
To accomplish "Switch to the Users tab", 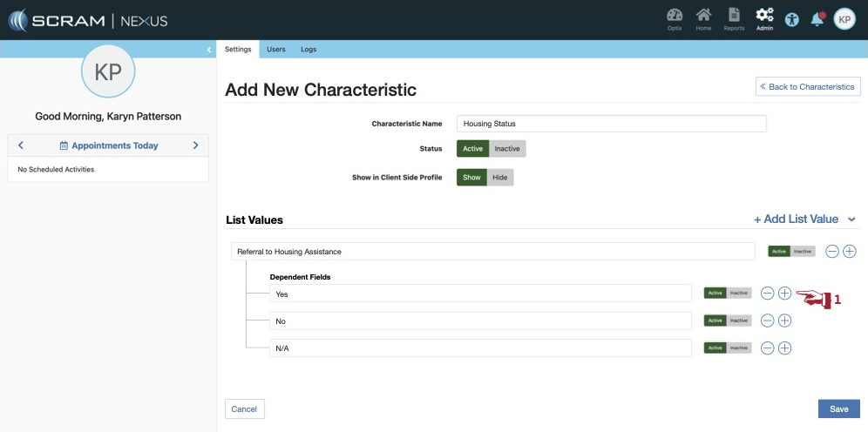I will [275, 50].
